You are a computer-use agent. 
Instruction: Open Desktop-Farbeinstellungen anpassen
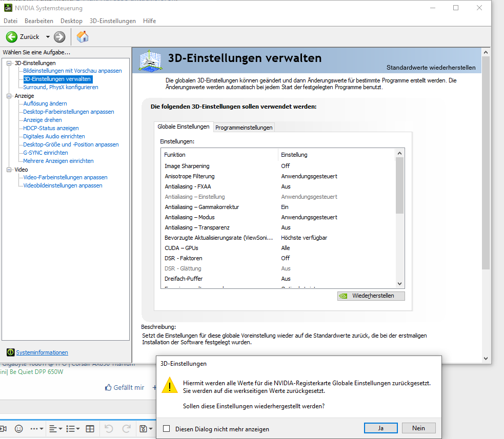click(69, 112)
